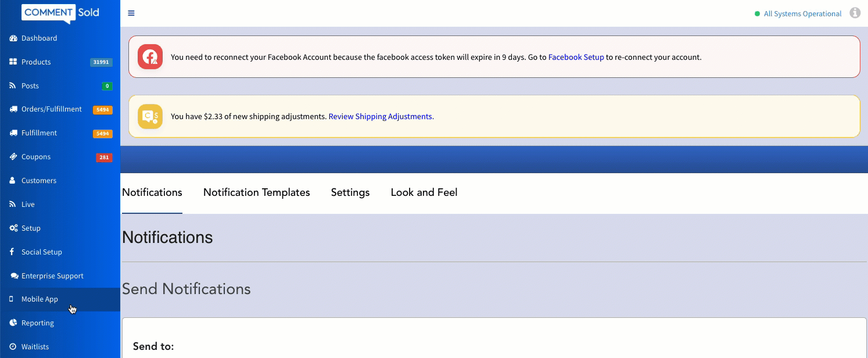Click the All Systems Operational status link
The width and height of the screenshot is (868, 358).
coord(802,14)
